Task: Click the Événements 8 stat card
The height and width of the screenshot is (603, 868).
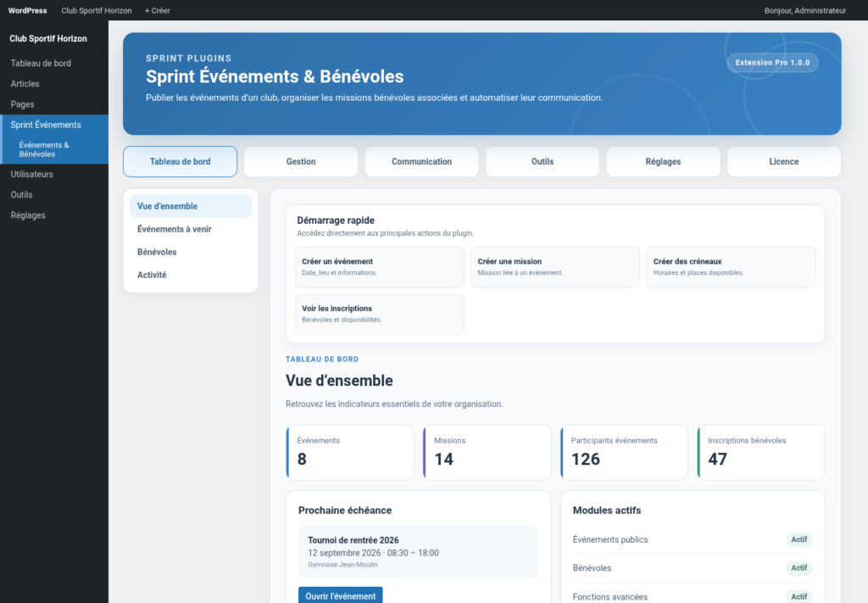Action: [x=350, y=452]
